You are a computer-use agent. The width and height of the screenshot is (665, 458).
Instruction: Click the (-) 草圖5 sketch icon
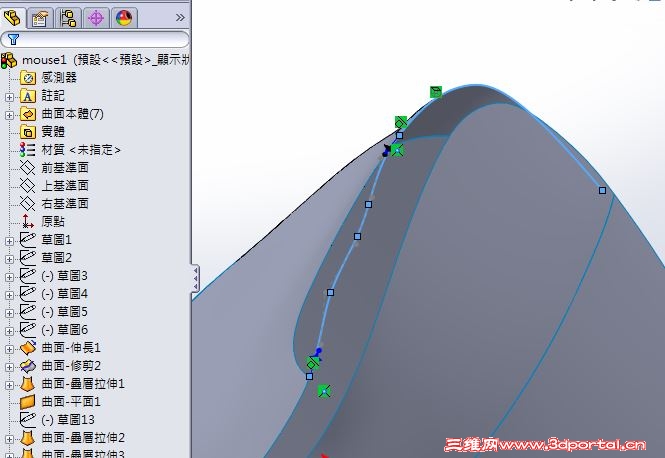(28, 311)
